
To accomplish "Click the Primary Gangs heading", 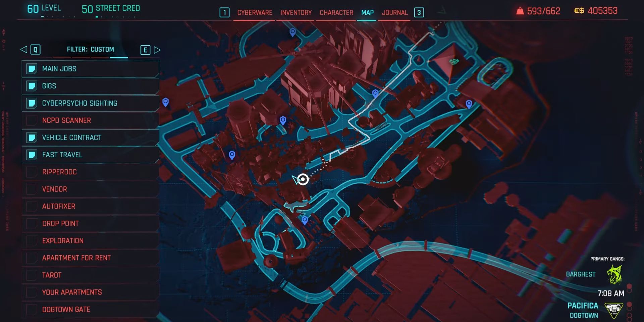I will (607, 259).
